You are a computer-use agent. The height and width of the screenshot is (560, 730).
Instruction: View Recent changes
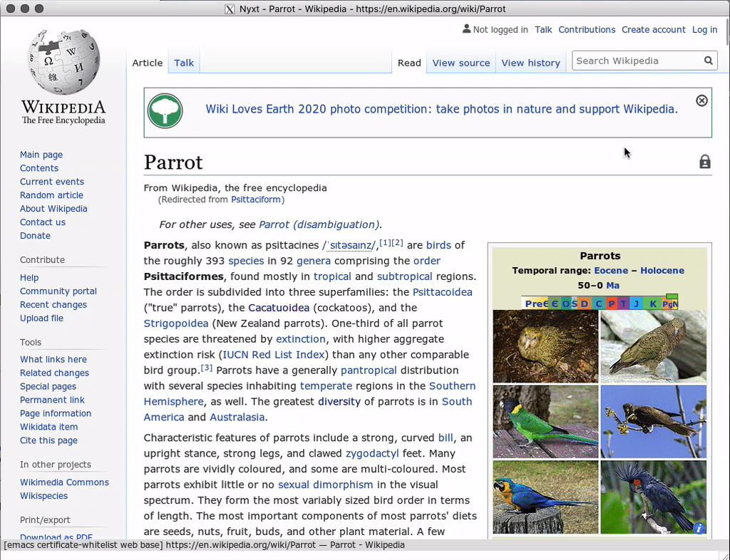pyautogui.click(x=53, y=304)
